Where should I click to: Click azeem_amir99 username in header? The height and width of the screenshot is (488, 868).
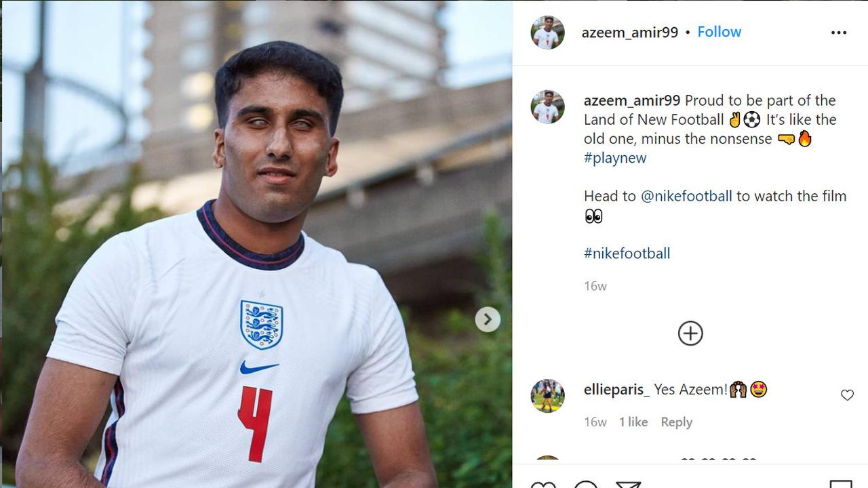click(629, 33)
